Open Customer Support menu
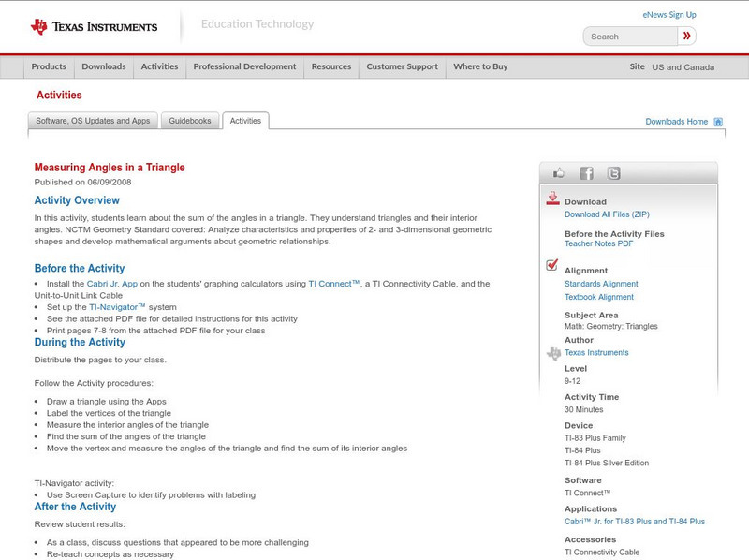 coord(403,66)
